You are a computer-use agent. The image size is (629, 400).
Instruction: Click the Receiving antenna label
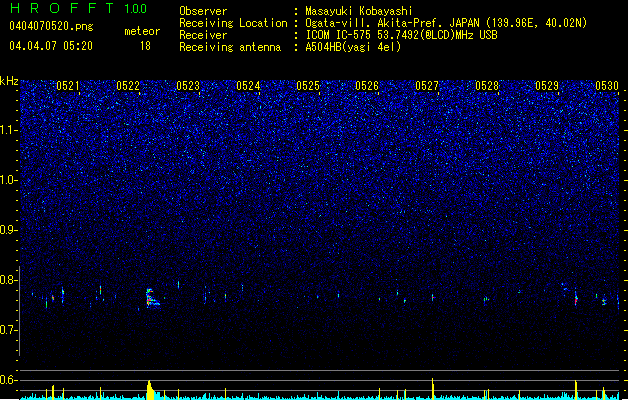pos(230,47)
